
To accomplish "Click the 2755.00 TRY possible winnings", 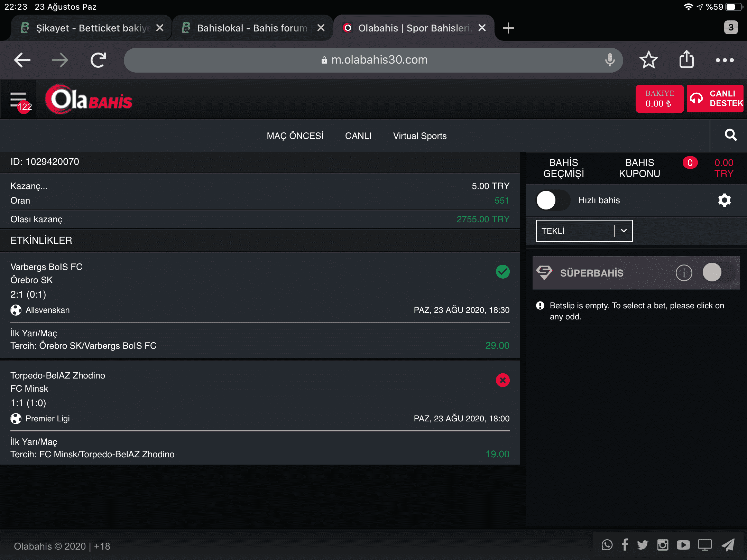I will click(x=483, y=219).
